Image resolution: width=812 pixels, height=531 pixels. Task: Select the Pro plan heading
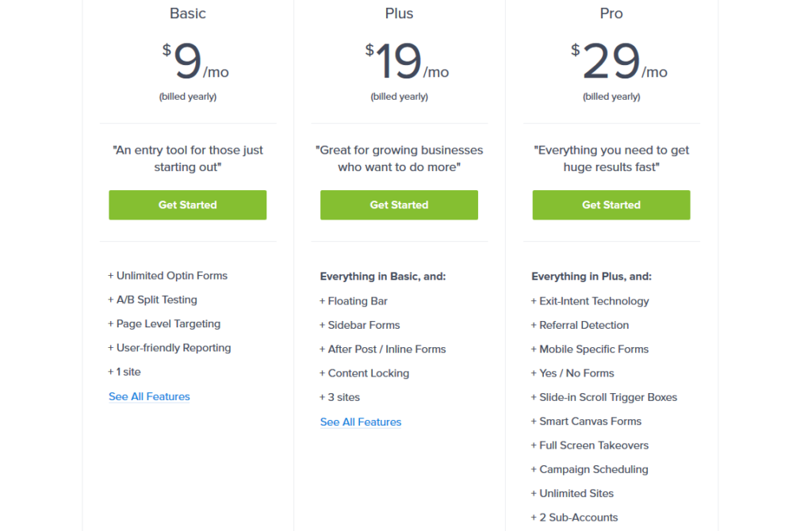coord(611,13)
